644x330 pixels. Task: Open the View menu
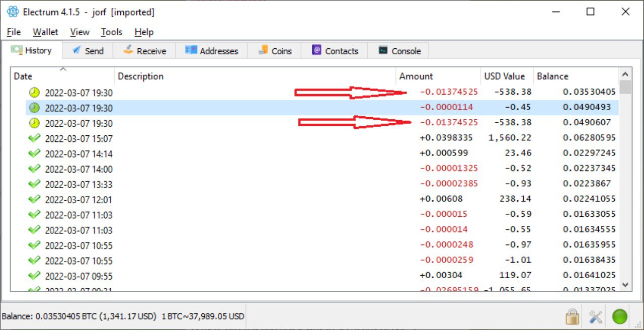click(x=79, y=32)
